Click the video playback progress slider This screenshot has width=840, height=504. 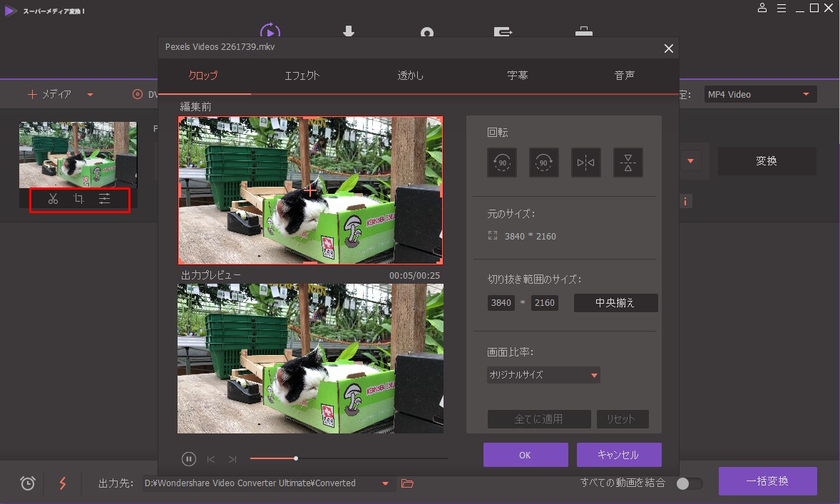349,458
